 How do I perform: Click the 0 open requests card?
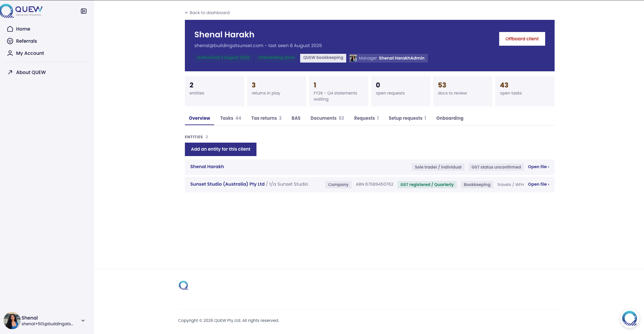coord(401,91)
